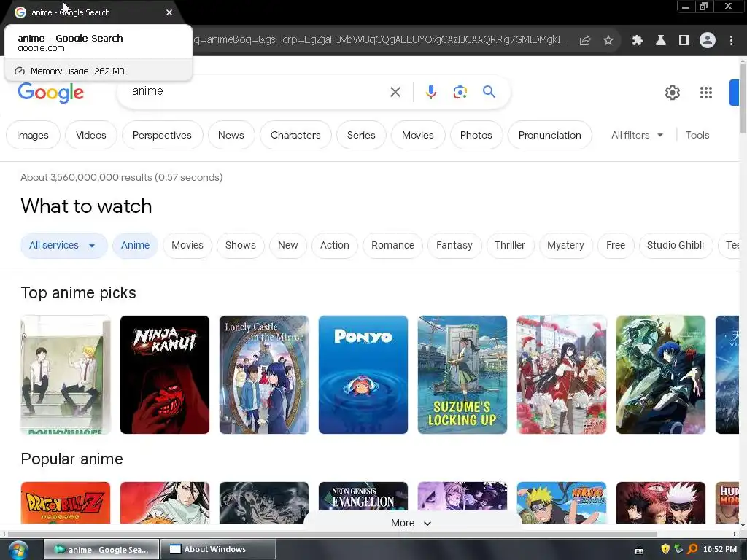Viewport: 747px width, 560px height.
Task: Click the 10:52 PM taskbar clock
Action: [x=720, y=550]
